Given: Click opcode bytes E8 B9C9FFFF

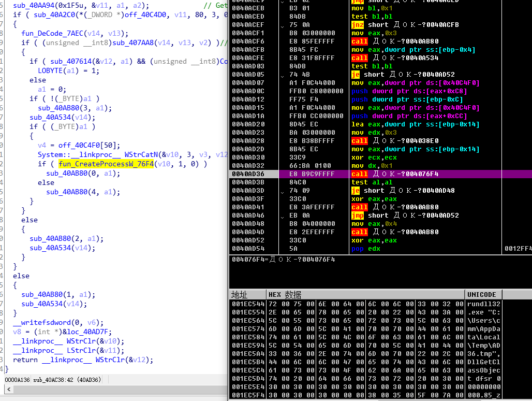Looking at the screenshot, I should pyautogui.click(x=312, y=174).
